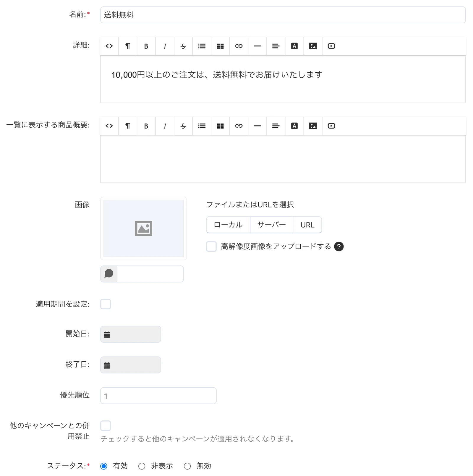Select the 非表示 status radio button

pyautogui.click(x=142, y=466)
